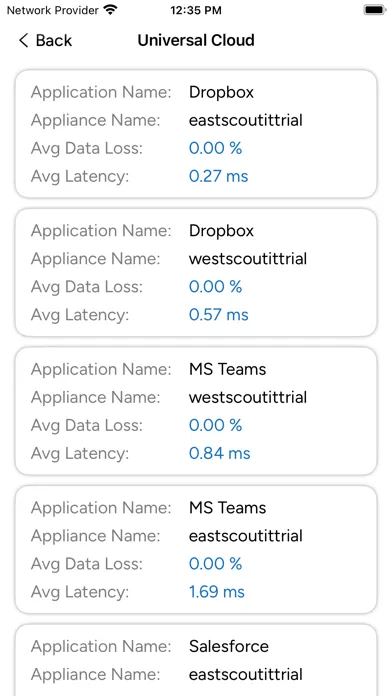The image size is (392, 696).
Task: Select the 0.57 ms latency value
Action: [218, 315]
